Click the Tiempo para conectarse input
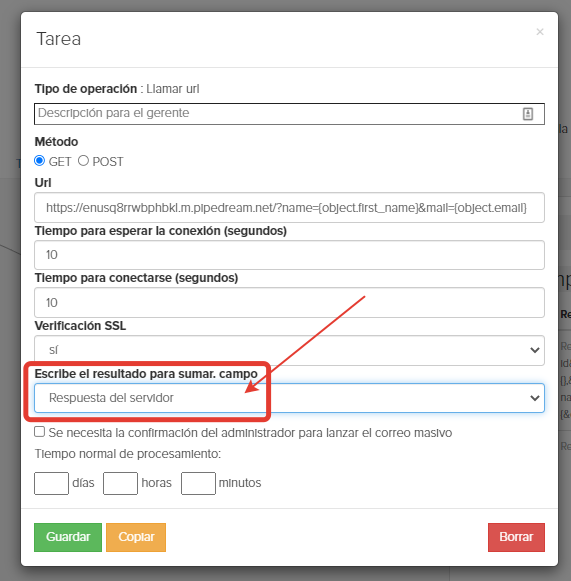 (x=289, y=302)
